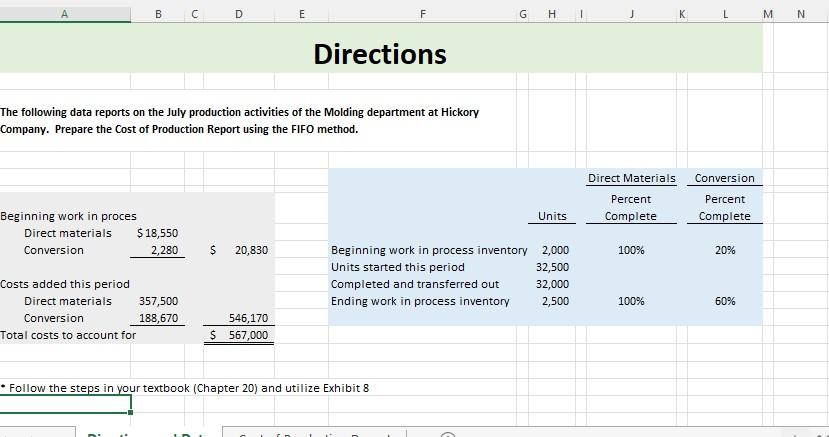Image resolution: width=829 pixels, height=437 pixels.
Task: Select column K header
Action: [x=682, y=15]
